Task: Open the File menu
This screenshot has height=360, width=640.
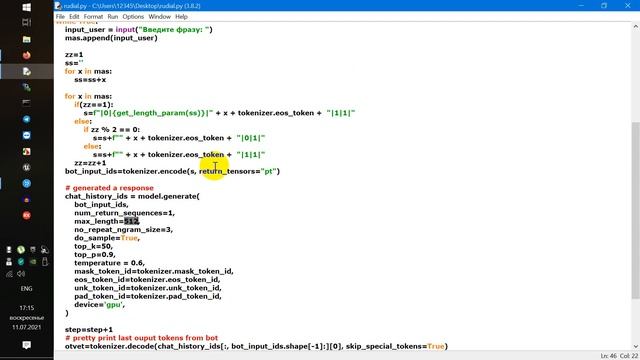Action: point(60,17)
